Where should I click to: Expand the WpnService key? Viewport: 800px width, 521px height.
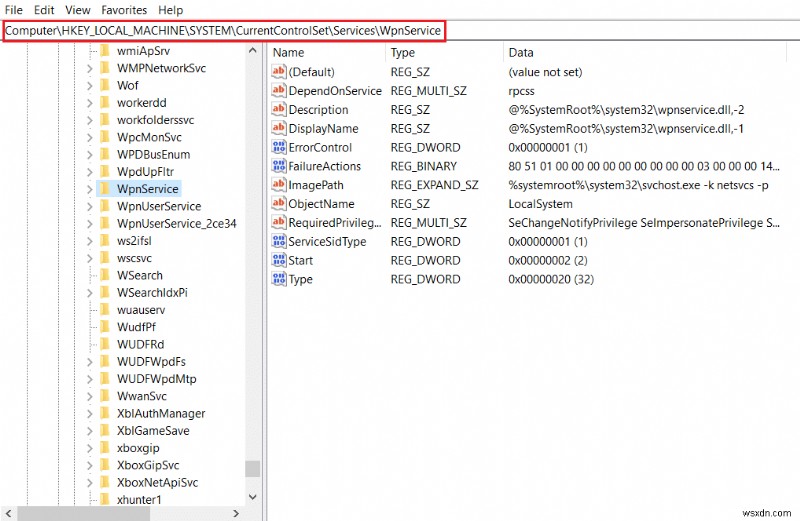pyautogui.click(x=90, y=189)
